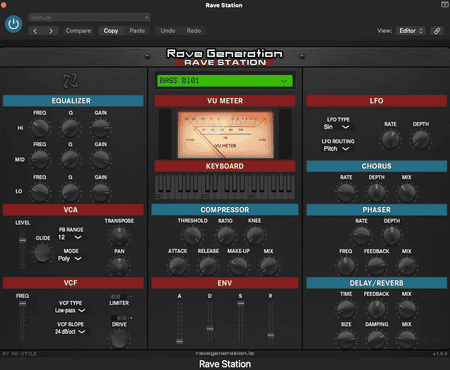Click the PHASER FEEDBACK knob
Screen dimensions: 450x370
376,266
